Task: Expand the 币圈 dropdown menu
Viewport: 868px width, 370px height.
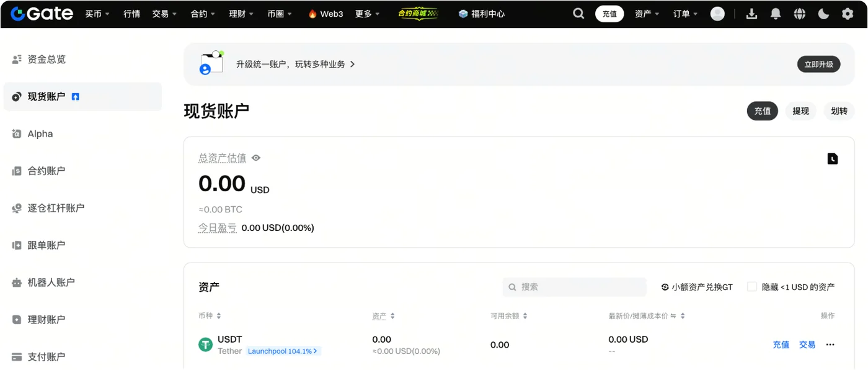Action: (280, 14)
